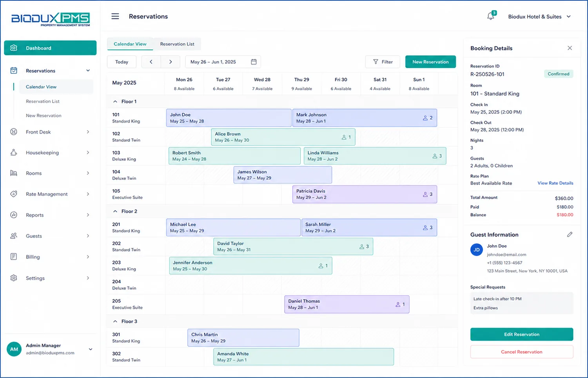Select Jennifer Anderson reservation block
Image resolution: width=588 pixels, height=378 pixels.
(x=250, y=266)
